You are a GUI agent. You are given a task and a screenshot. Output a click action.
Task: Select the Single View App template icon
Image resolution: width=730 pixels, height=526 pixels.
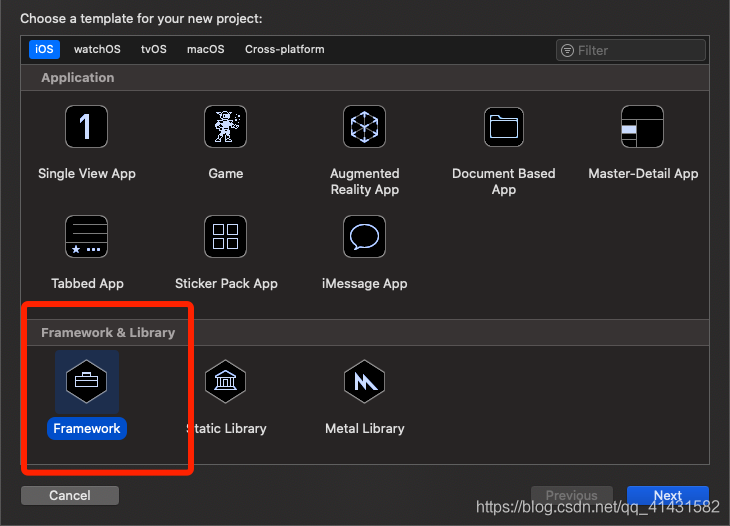(86, 126)
